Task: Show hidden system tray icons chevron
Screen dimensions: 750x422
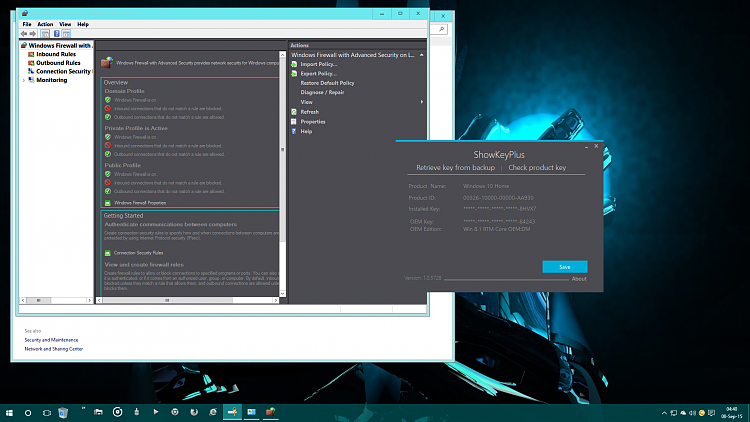Action: (664, 413)
